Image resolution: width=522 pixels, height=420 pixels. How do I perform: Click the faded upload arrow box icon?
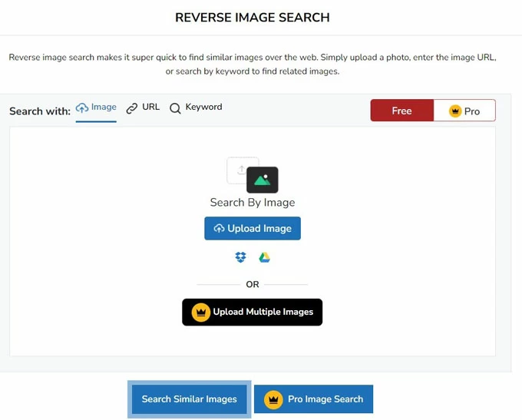(x=240, y=169)
